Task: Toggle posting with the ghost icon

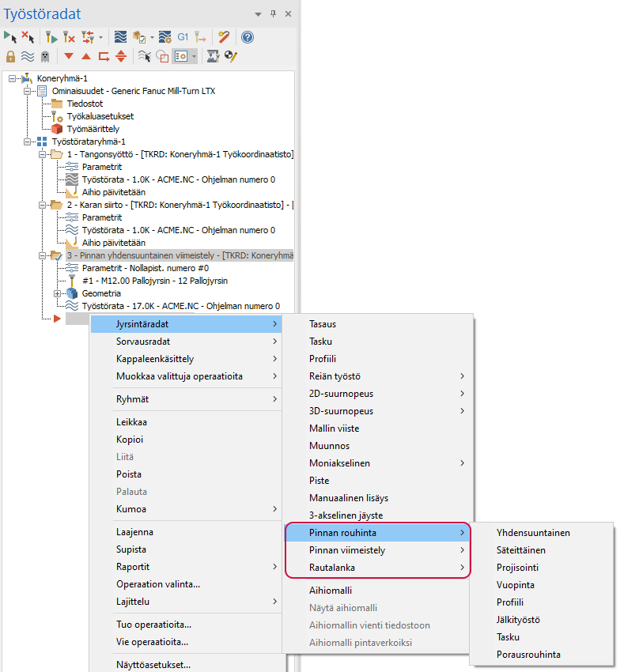Action: pos(45,56)
